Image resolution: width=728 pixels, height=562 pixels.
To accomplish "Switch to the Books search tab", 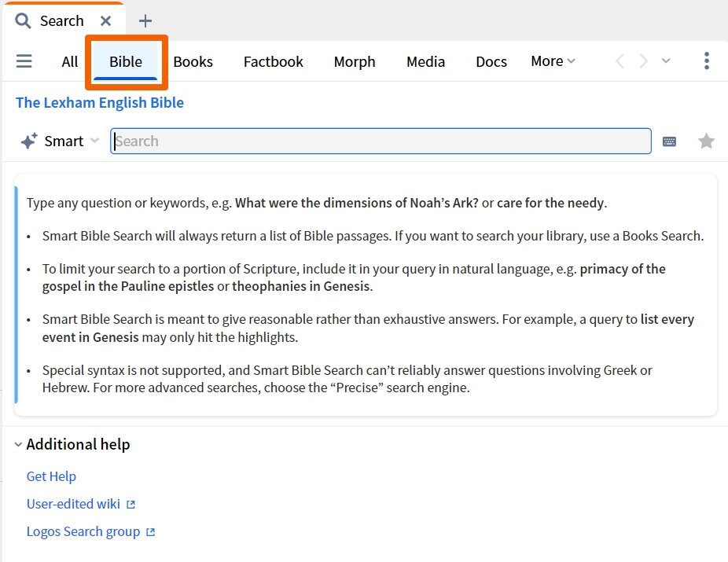I will 193,61.
